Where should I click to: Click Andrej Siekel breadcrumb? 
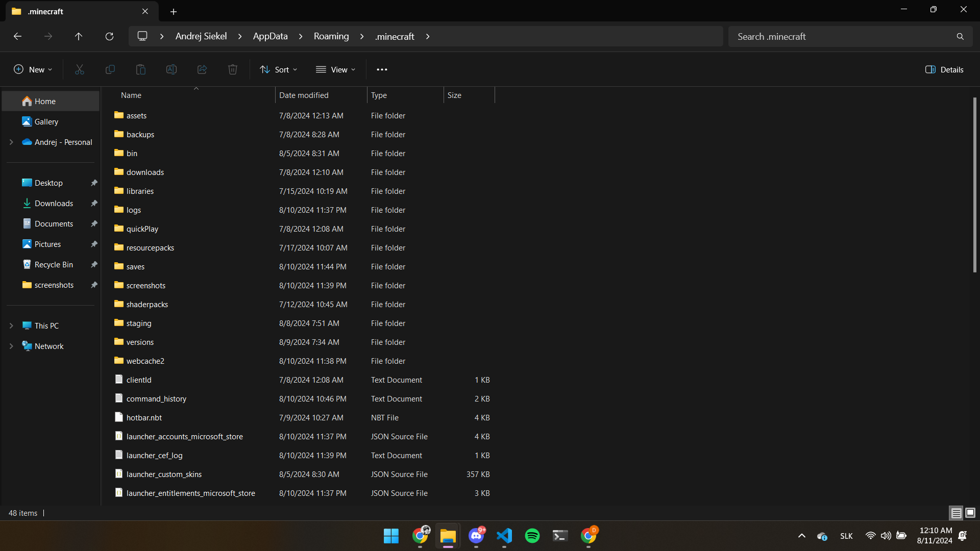point(201,36)
